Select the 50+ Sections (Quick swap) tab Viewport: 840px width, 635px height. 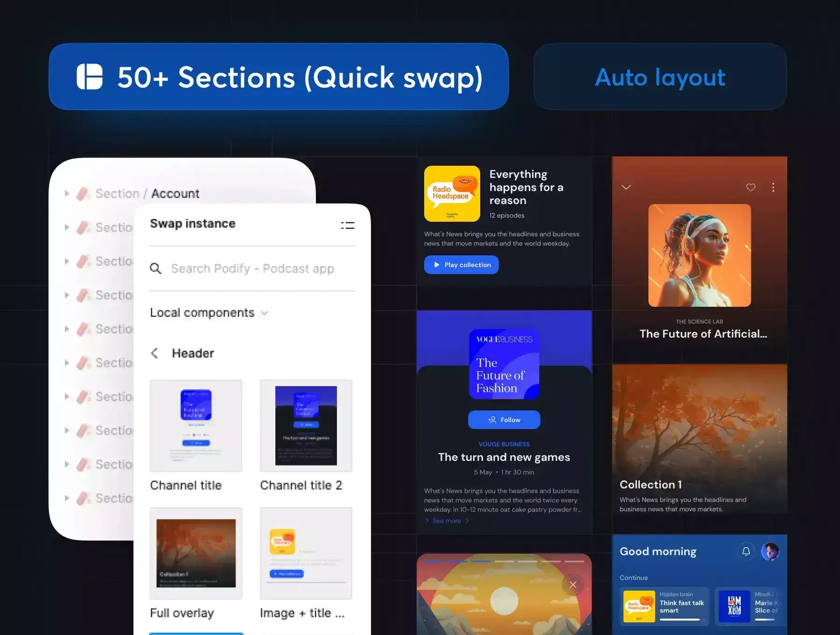(279, 77)
